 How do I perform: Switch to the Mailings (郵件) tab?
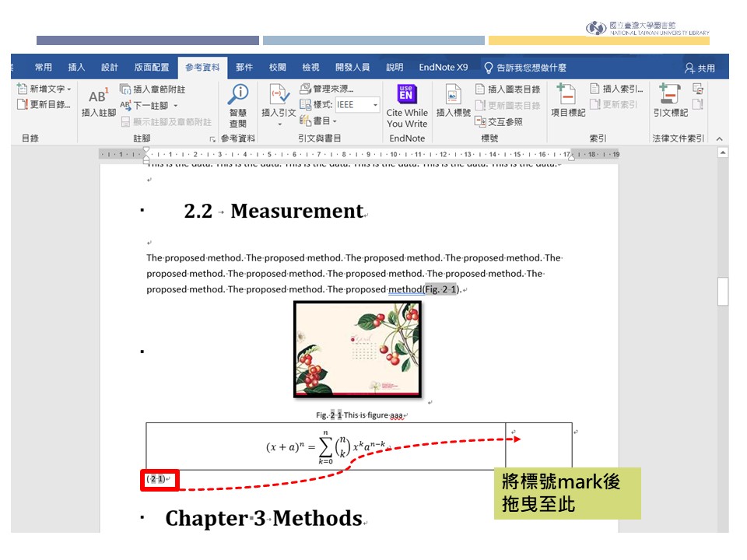pos(244,68)
